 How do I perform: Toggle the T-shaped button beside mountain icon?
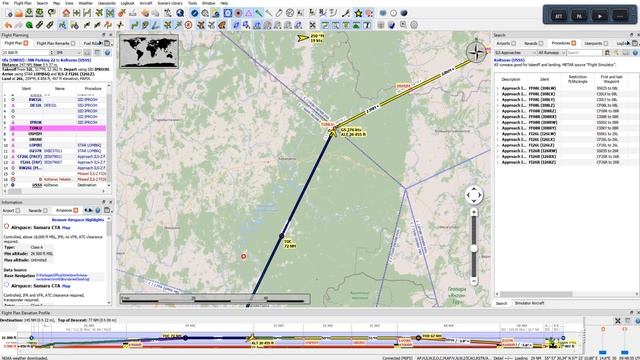click(x=367, y=25)
